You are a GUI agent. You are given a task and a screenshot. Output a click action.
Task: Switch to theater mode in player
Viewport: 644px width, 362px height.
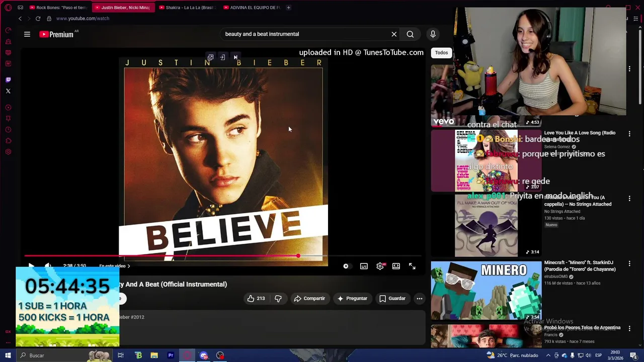[396, 266]
